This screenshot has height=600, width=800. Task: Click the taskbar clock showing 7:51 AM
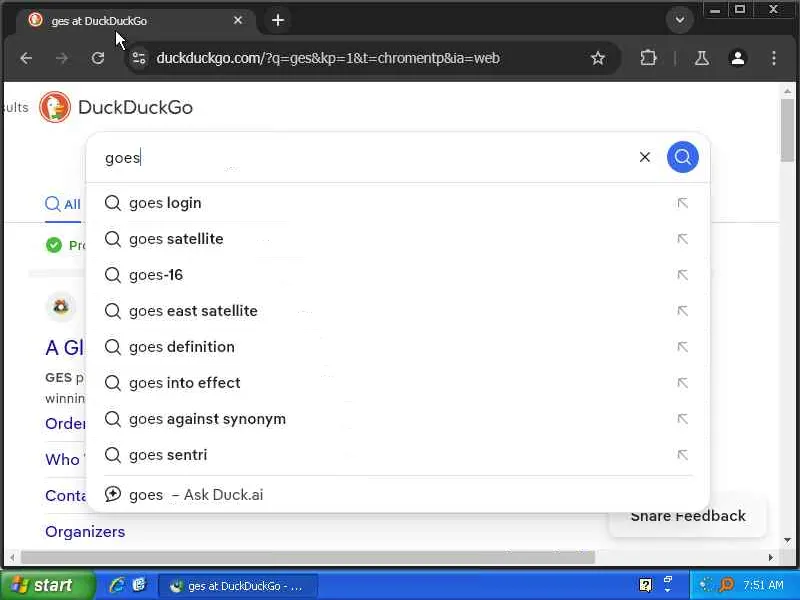point(763,585)
